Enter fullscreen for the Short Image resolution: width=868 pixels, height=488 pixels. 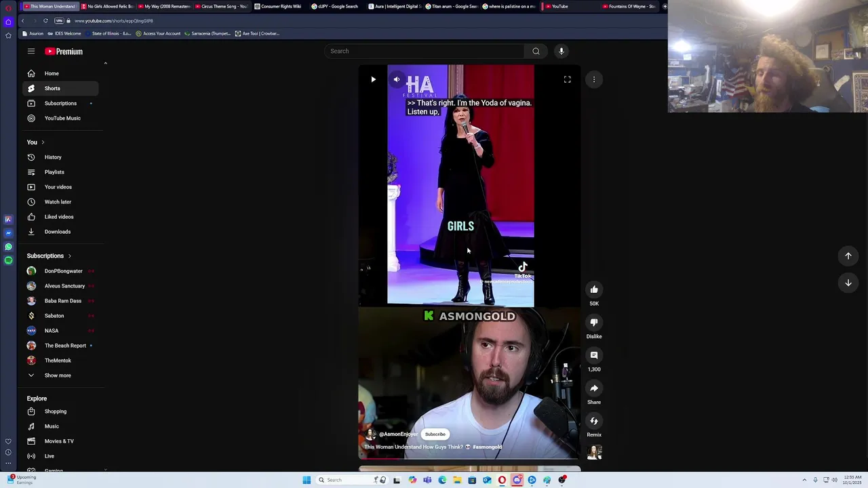(x=568, y=79)
